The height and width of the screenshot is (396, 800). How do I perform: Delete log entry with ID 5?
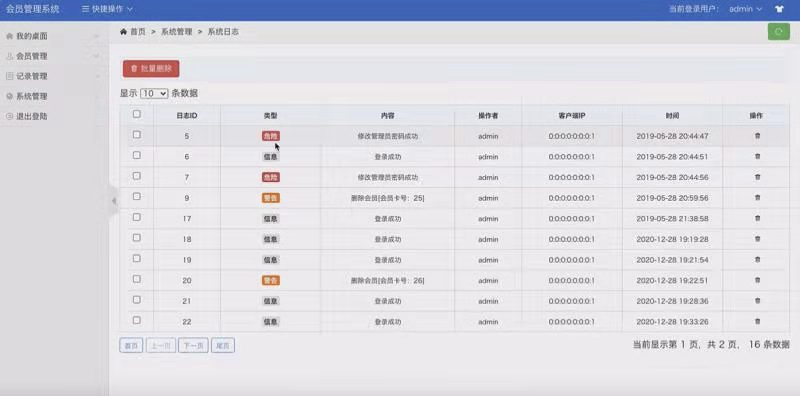click(x=757, y=136)
